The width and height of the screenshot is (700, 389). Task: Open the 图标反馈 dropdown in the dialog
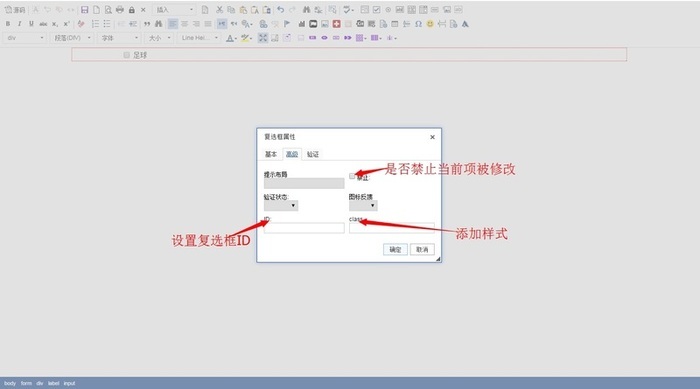363,205
